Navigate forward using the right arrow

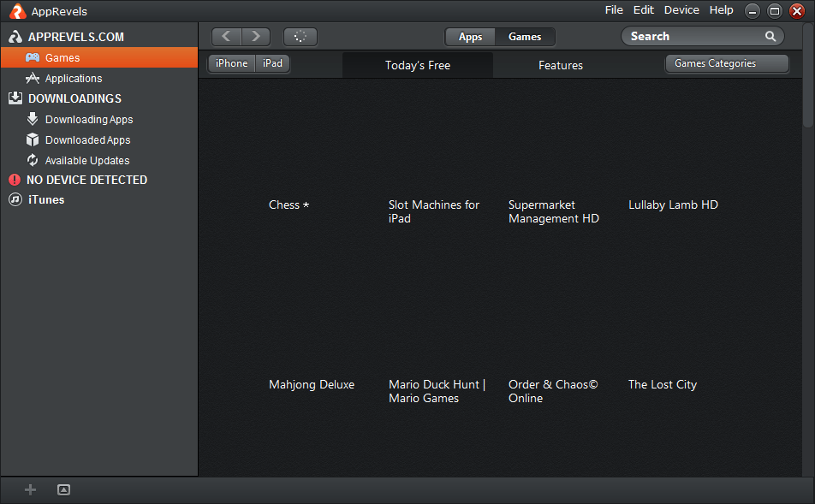click(255, 37)
